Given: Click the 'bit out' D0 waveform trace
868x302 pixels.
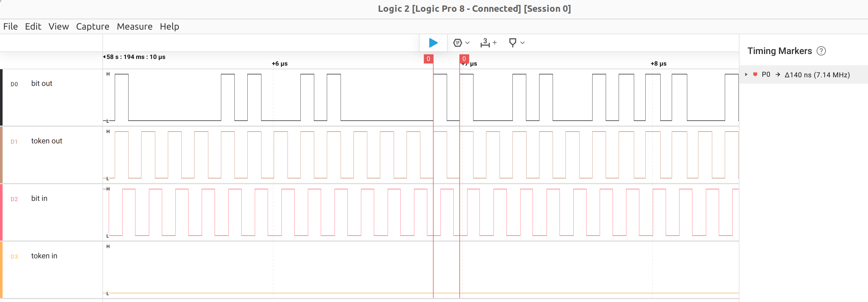Looking at the screenshot, I should [421, 97].
